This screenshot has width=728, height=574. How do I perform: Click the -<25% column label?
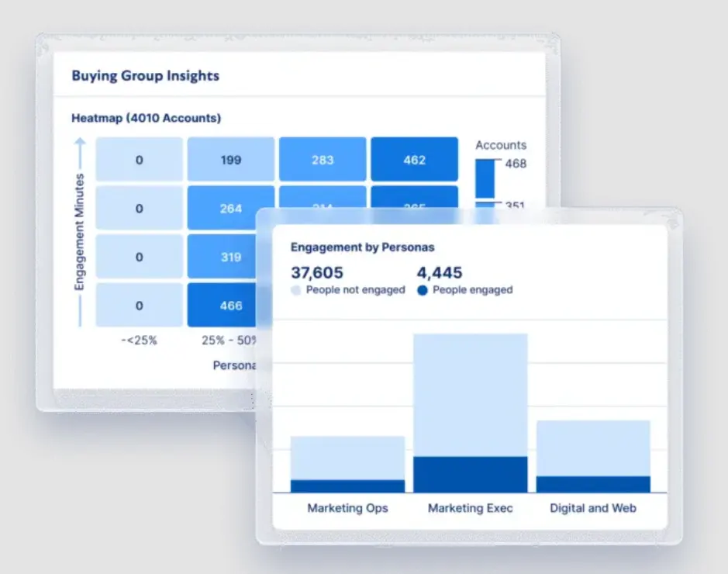[140, 341]
